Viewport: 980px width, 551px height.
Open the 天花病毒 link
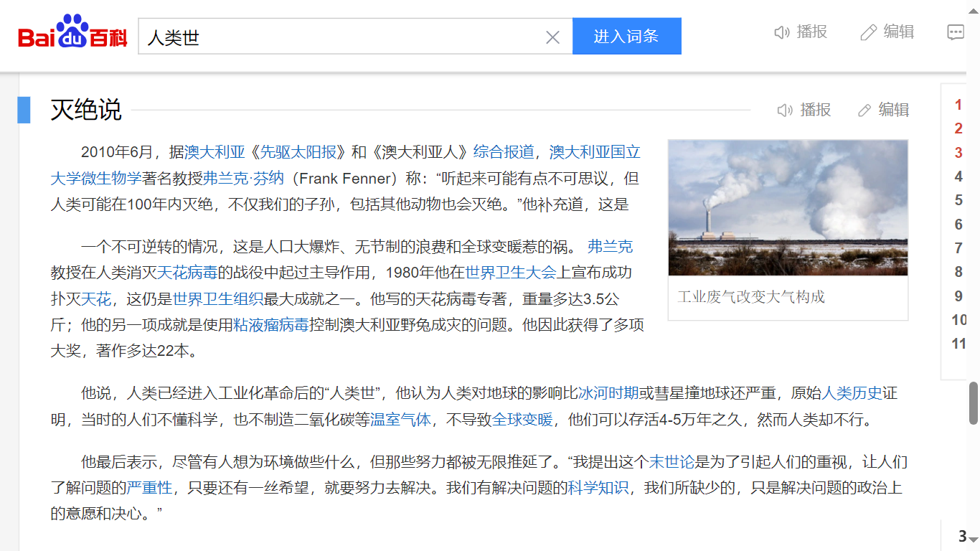[x=187, y=273]
